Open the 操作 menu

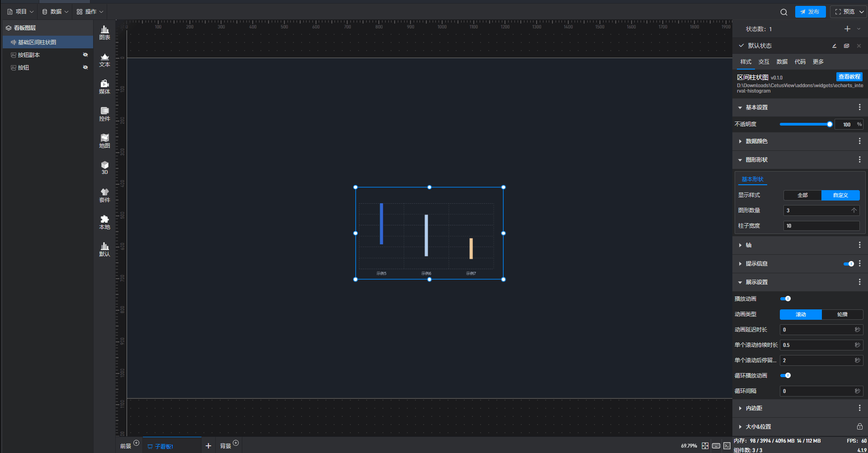[90, 12]
